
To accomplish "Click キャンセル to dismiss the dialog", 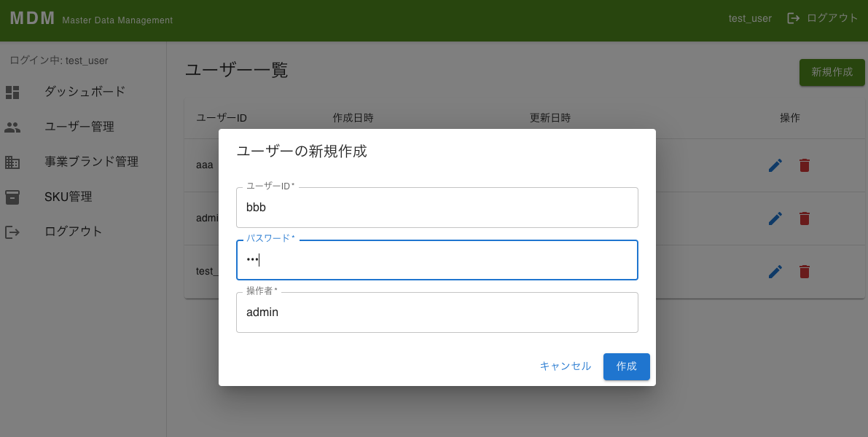I will coord(566,367).
